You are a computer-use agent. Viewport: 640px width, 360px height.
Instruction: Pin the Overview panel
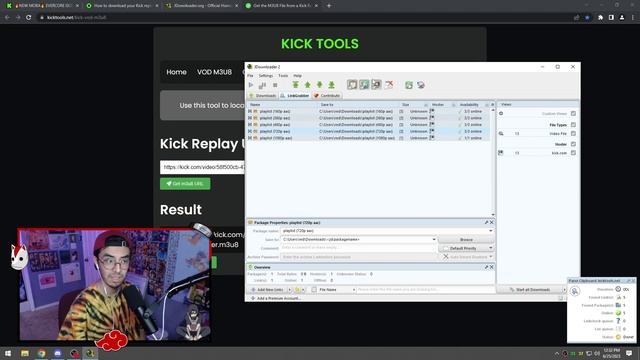point(486,267)
